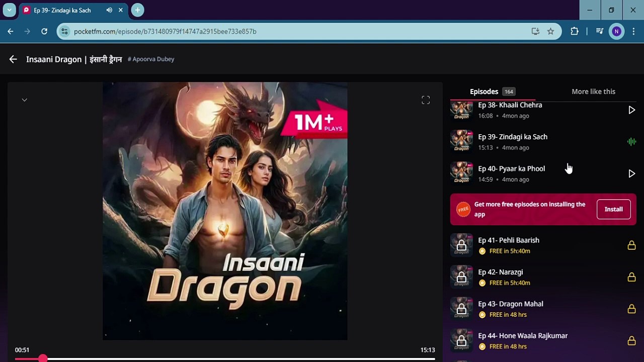
Task: Click the playback progress slider handle
Action: [43, 358]
